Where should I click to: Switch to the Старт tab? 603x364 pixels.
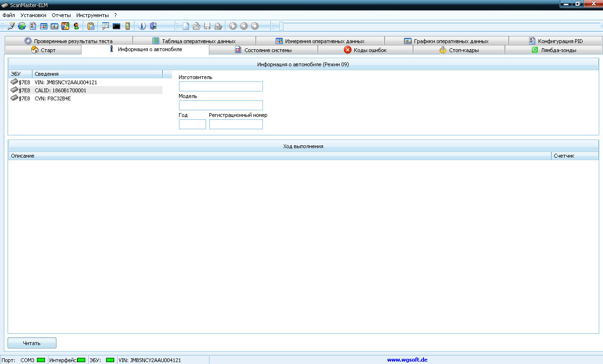click(43, 50)
